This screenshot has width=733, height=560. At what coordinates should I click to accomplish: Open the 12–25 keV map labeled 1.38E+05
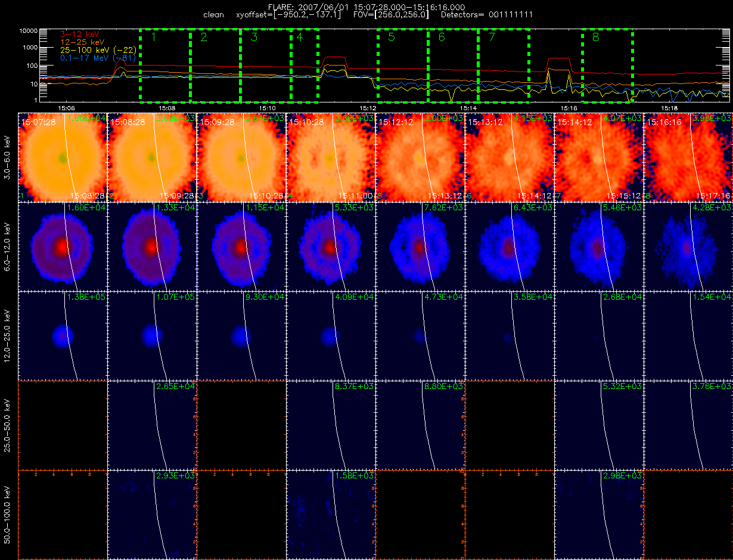pos(63,335)
